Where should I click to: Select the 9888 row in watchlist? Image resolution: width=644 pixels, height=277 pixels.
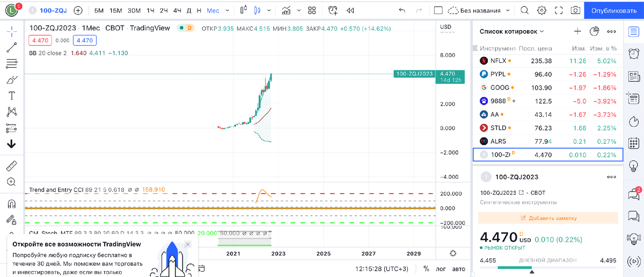point(548,101)
